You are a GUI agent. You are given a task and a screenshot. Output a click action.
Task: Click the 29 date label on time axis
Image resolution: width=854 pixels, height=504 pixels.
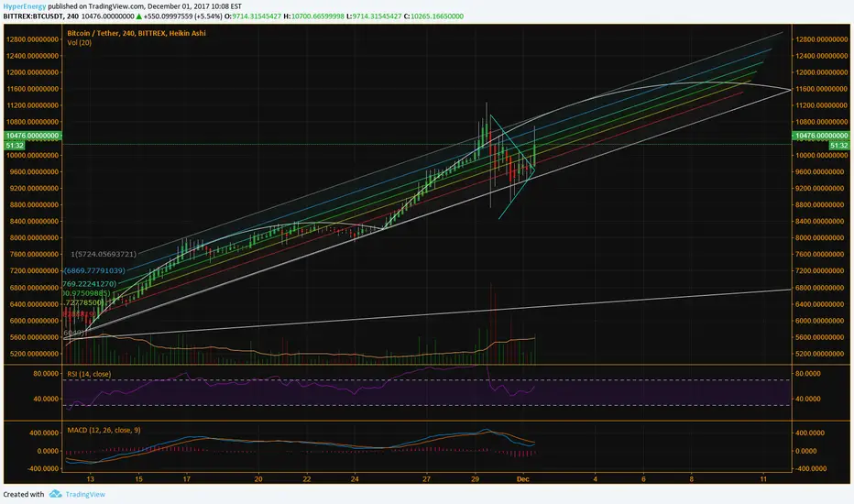(475, 479)
